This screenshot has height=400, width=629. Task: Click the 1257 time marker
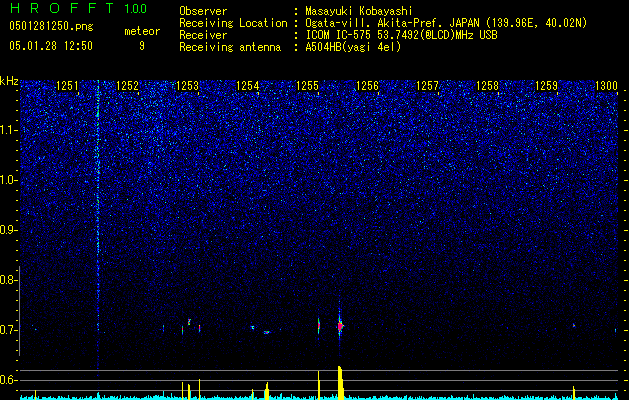[428, 85]
